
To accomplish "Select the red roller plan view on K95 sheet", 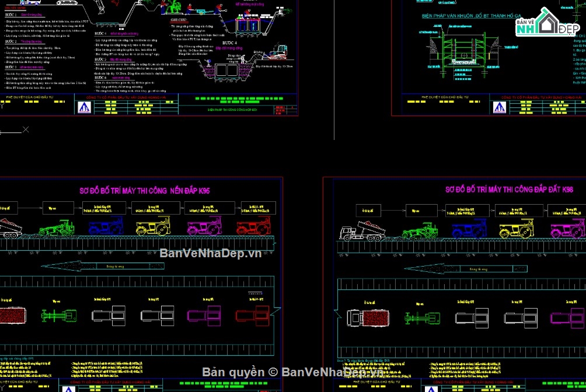I will pyautogui.click(x=253, y=316).
